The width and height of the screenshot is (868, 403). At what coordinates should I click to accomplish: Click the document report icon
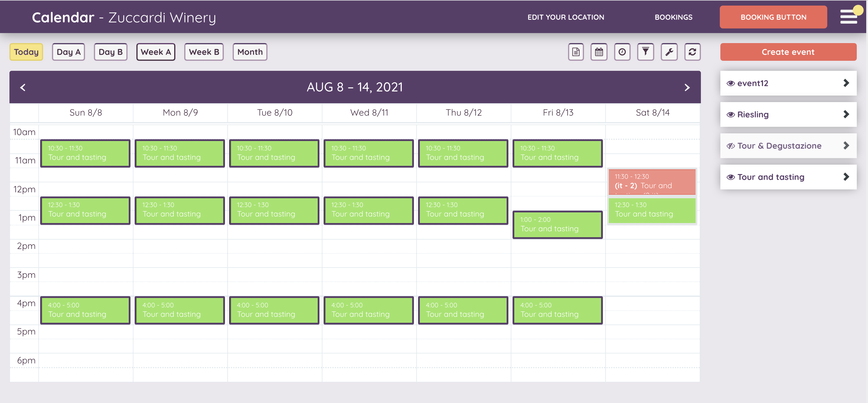pyautogui.click(x=575, y=52)
